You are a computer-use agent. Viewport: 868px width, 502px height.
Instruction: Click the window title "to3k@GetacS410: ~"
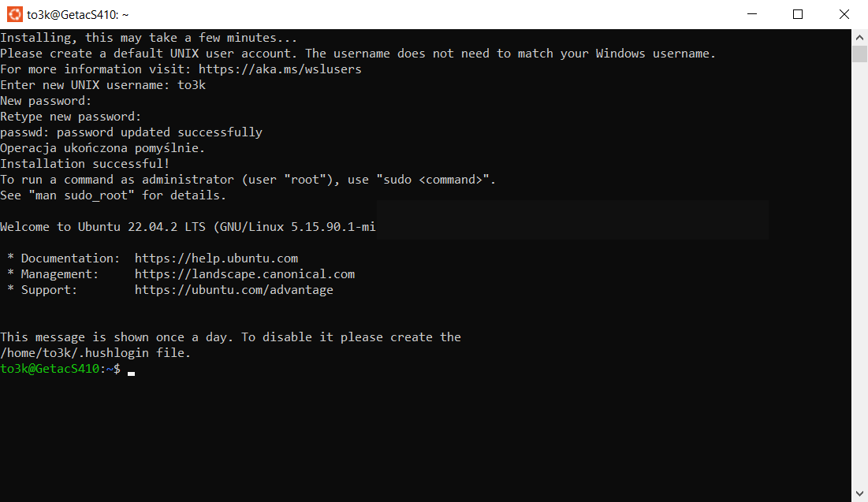point(77,14)
